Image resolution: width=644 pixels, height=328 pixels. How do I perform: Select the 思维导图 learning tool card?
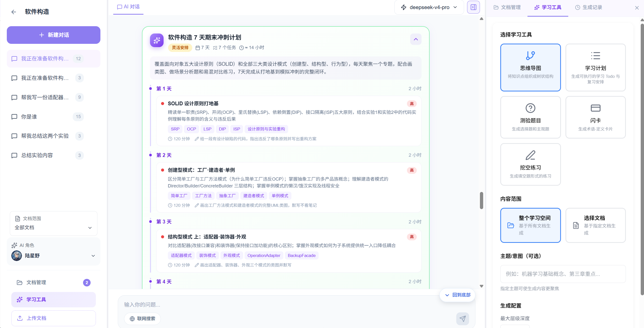531,68
